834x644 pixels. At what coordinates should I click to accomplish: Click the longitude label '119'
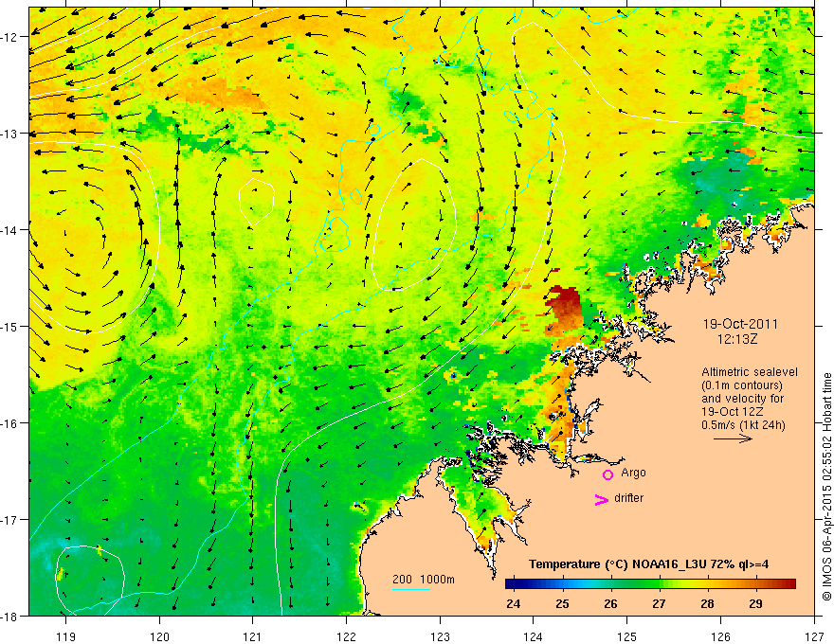tap(66, 636)
